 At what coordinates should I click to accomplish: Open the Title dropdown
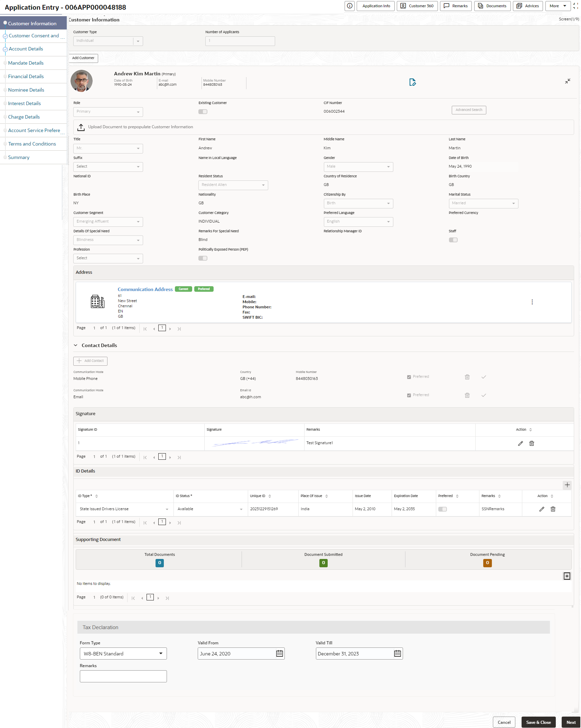pyautogui.click(x=108, y=148)
